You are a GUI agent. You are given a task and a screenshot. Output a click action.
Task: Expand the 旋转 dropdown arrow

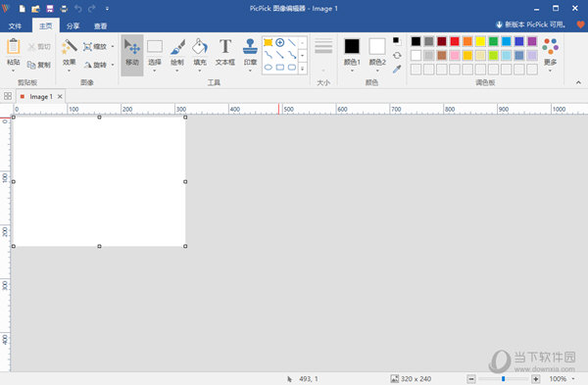click(x=113, y=65)
